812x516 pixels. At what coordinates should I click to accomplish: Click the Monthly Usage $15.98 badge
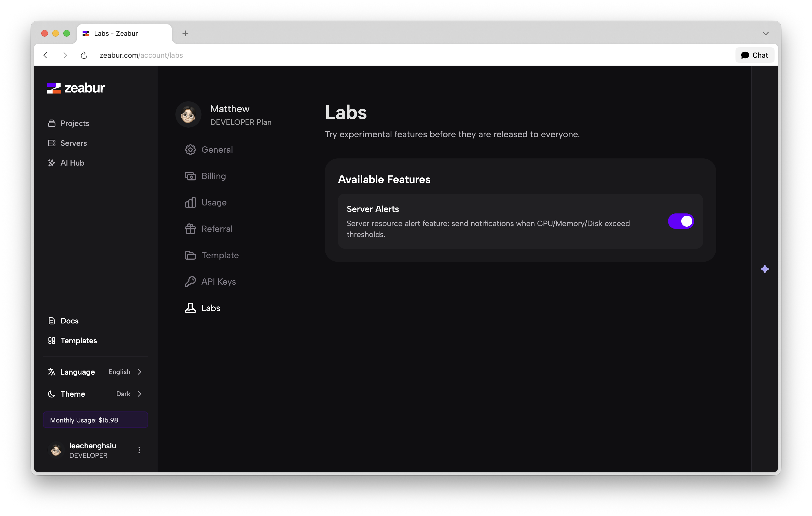coord(96,420)
